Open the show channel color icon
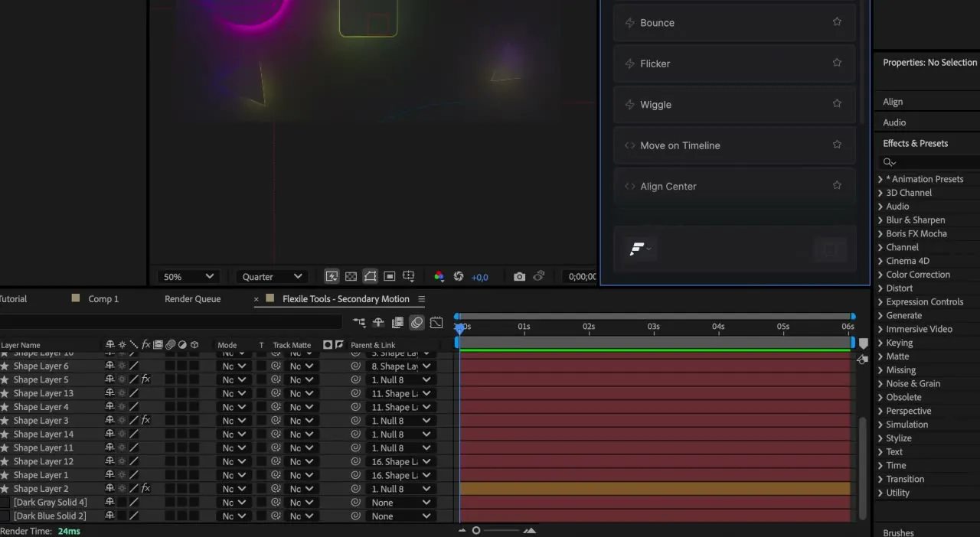 [439, 276]
